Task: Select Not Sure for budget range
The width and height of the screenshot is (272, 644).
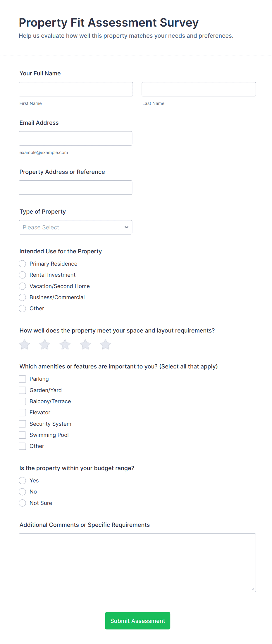Action: [23, 503]
